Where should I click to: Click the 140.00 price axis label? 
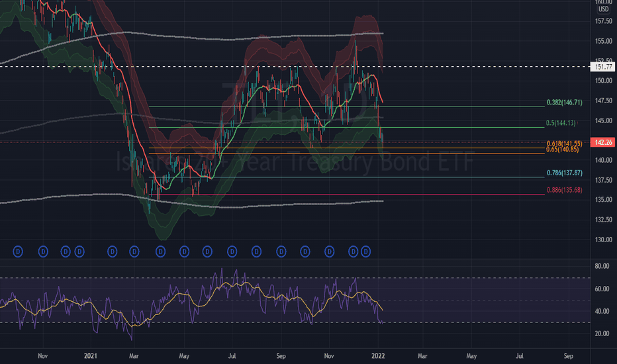tap(603, 160)
